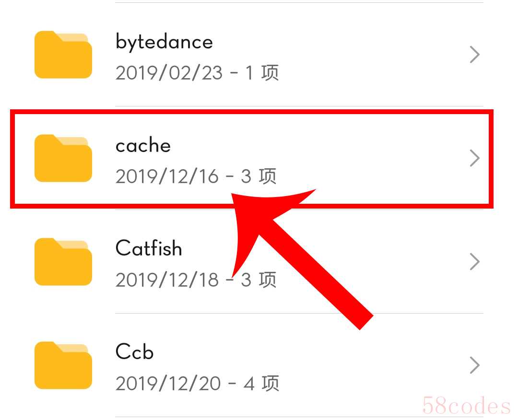
Task: Tap the Ccb folder name
Action: [x=134, y=351]
